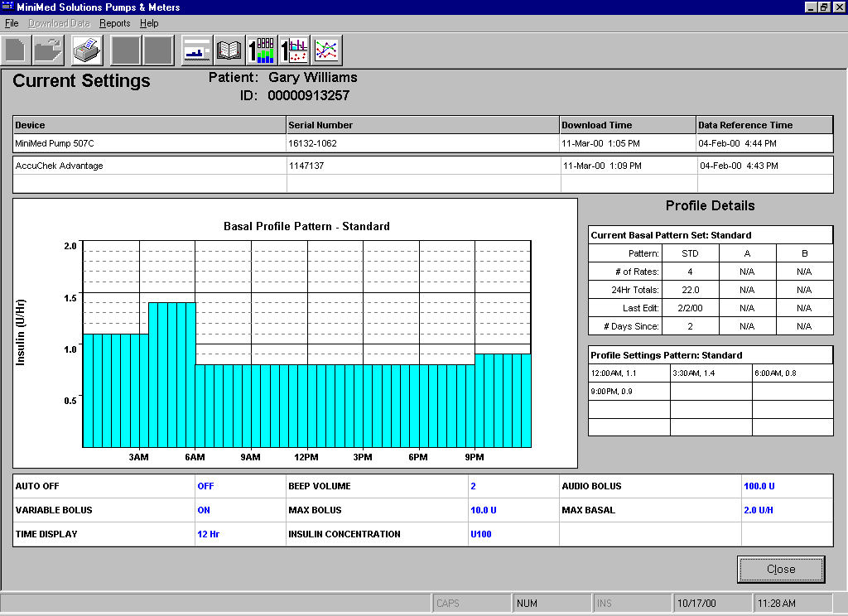This screenshot has height=616, width=848.
Task: Click profile setting 12:00AM, 1.1
Action: 614,373
